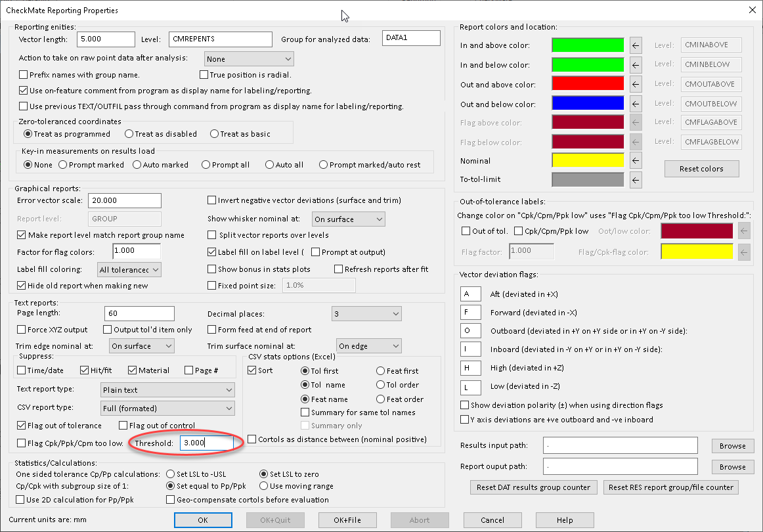763x532 pixels.
Task: Click arrow button beside To-tol-limit color
Action: coord(635,179)
